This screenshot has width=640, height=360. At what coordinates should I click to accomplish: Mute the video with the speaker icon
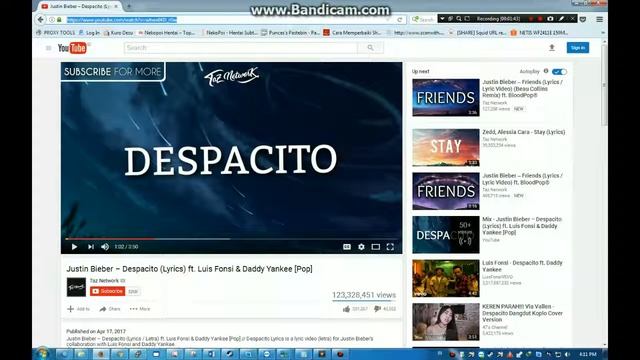click(x=105, y=247)
